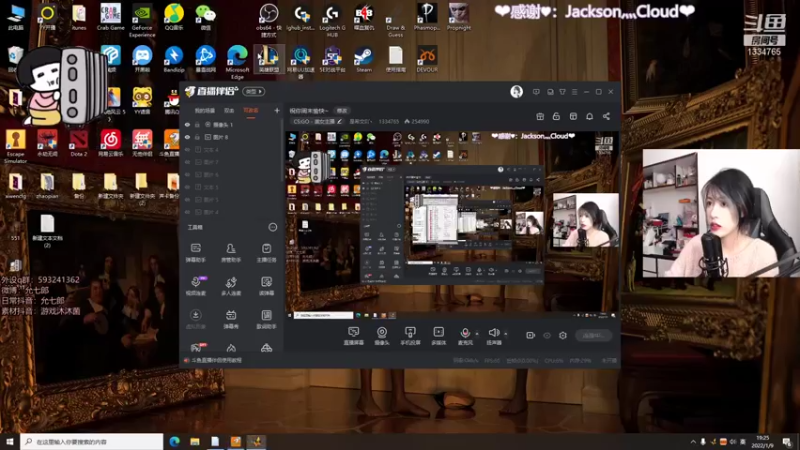Show the hidden 图片 5 layer

pyautogui.click(x=187, y=199)
